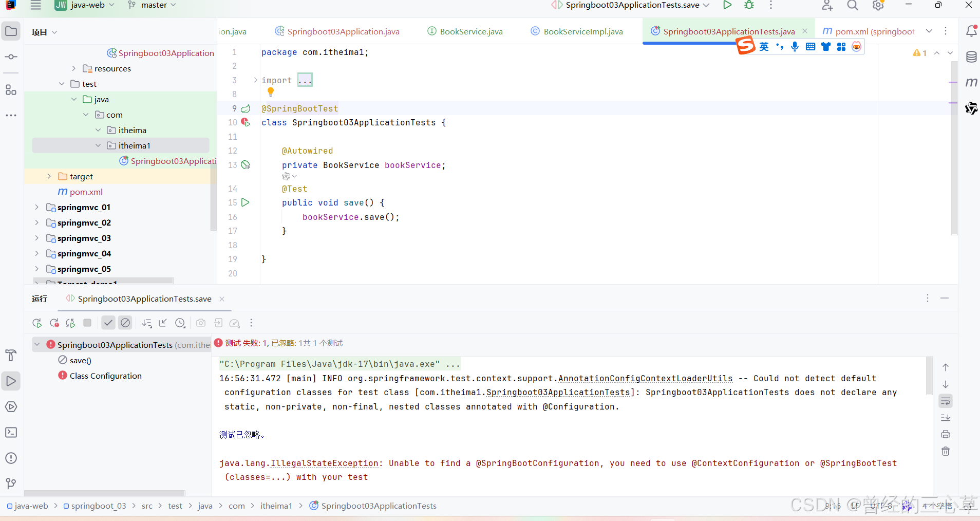Open java-web project dropdown
Screen dimensions: 980x521
(85, 5)
